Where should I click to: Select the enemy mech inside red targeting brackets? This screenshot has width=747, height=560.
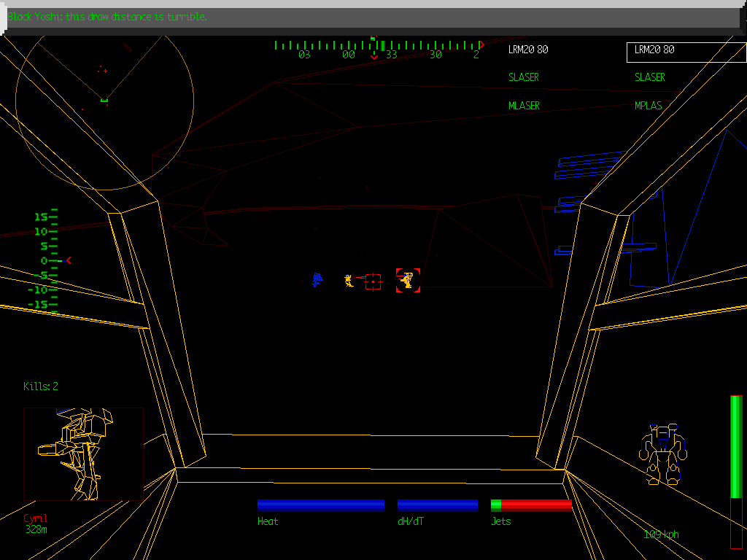click(408, 281)
